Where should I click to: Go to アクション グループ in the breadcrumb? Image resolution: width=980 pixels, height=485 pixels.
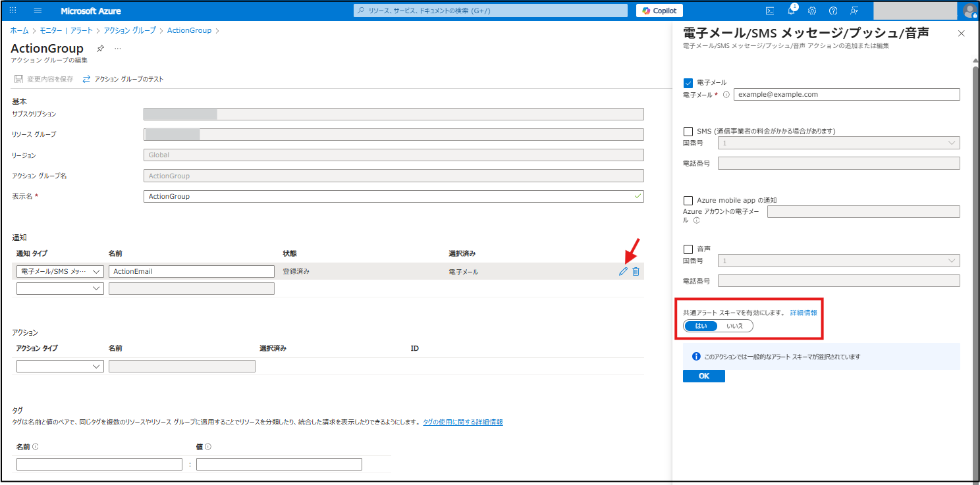click(x=130, y=30)
